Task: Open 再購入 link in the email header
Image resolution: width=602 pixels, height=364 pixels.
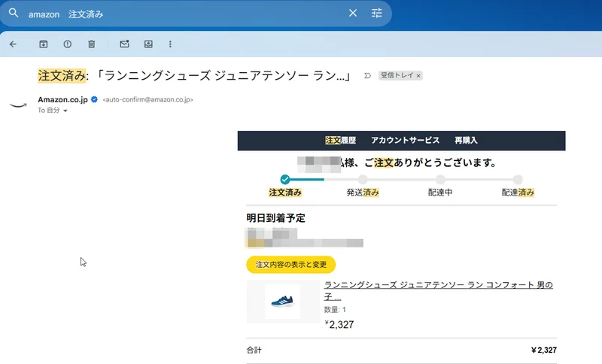Action: (x=466, y=141)
